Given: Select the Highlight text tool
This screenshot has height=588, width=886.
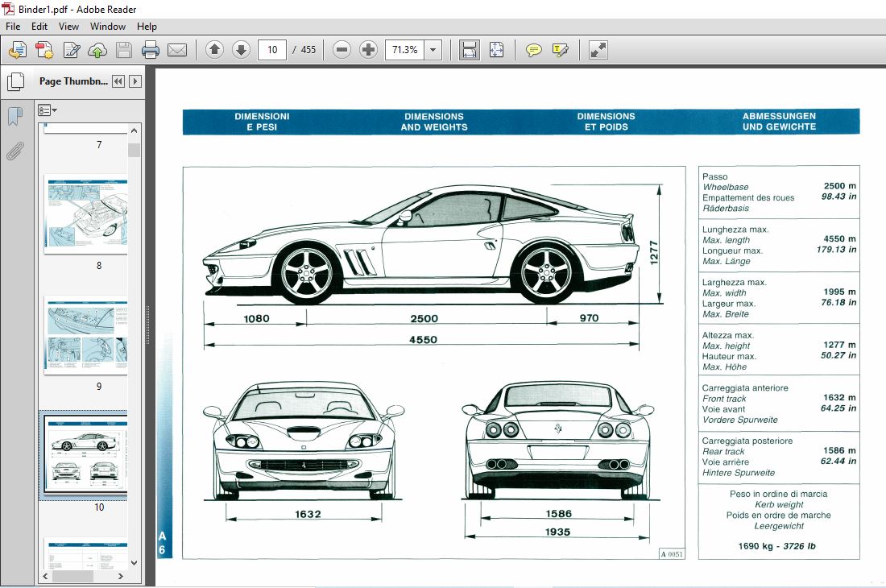Looking at the screenshot, I should click(x=560, y=50).
